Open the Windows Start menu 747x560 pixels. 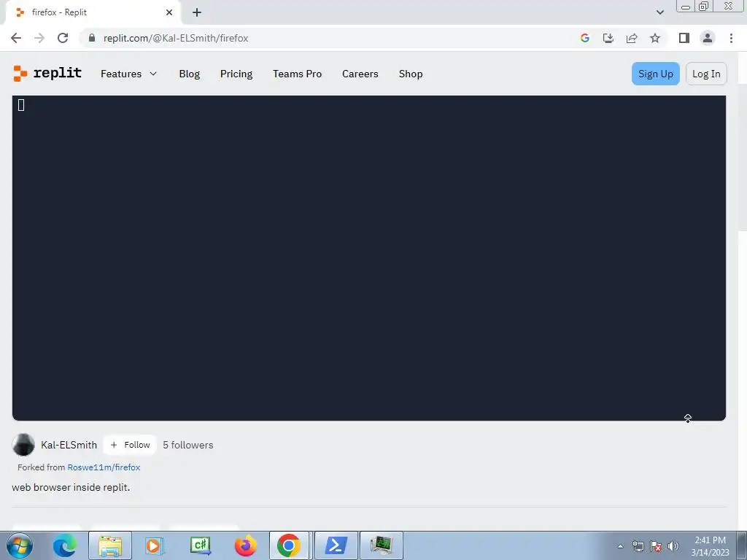[20, 545]
